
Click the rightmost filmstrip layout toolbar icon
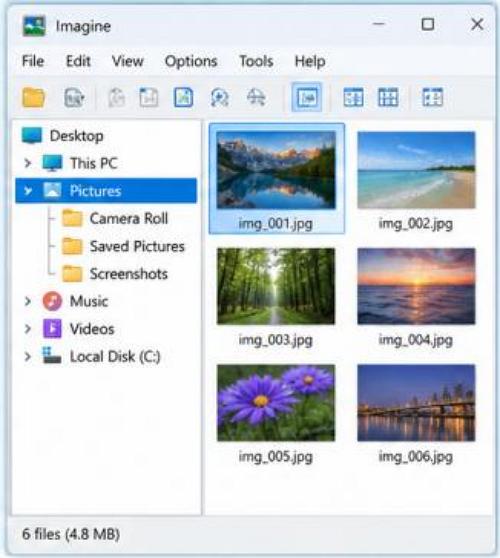432,97
